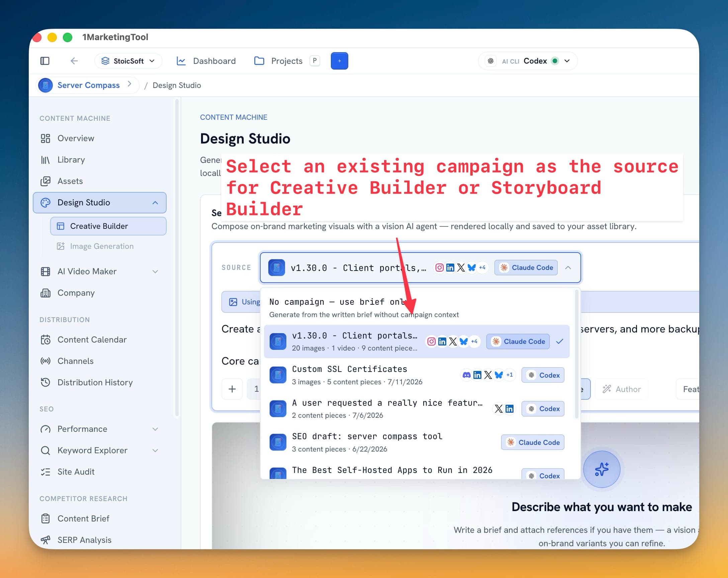Image resolution: width=728 pixels, height=578 pixels.
Task: Click the blue plus new button
Action: (x=339, y=61)
